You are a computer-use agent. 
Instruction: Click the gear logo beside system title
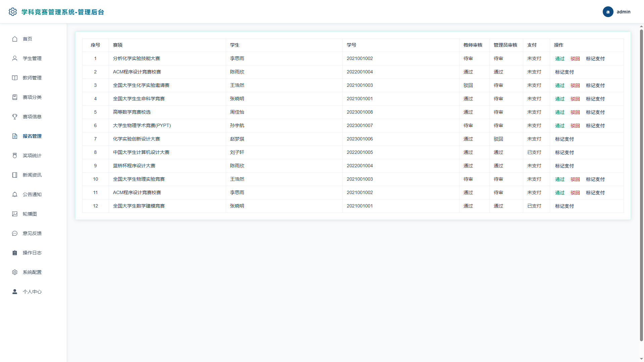click(x=13, y=12)
